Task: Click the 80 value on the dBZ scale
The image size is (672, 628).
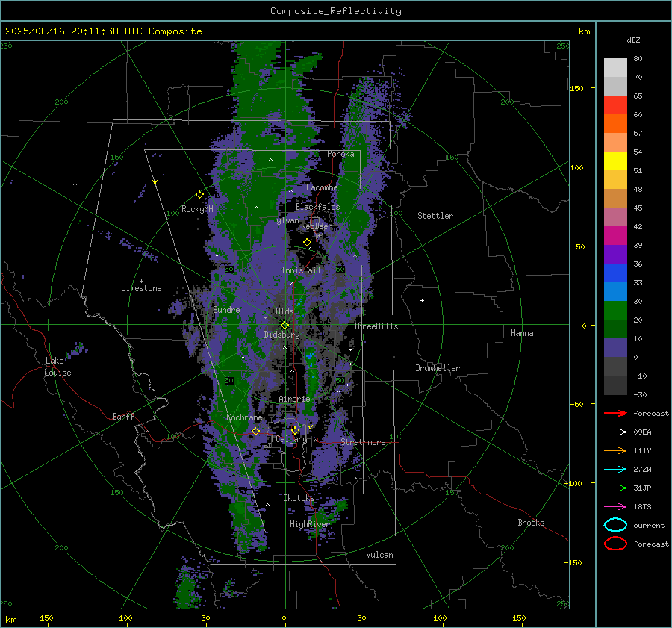Action: (638, 59)
